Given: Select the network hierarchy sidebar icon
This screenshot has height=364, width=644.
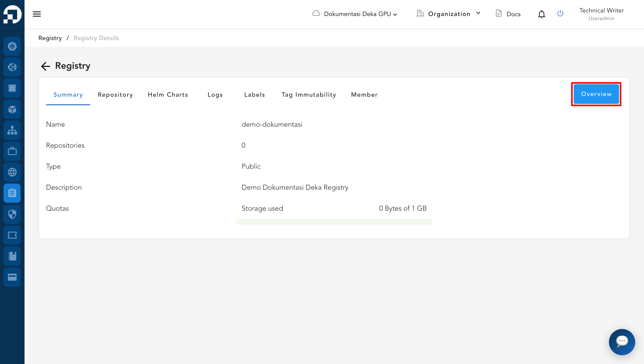Looking at the screenshot, I should [x=12, y=130].
